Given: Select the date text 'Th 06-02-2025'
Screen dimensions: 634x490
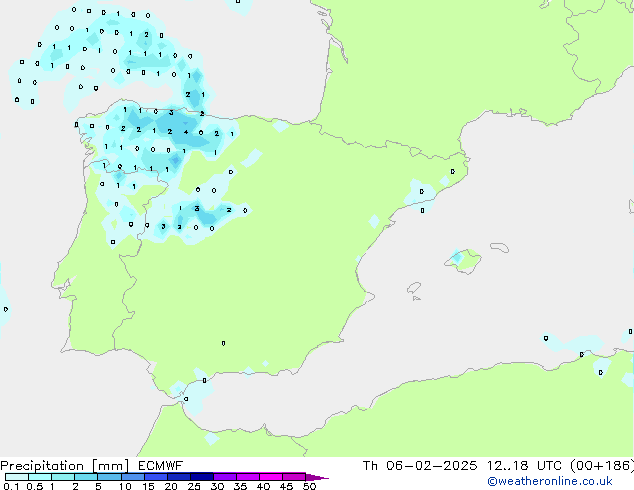Looking at the screenshot, I should pyautogui.click(x=420, y=466).
